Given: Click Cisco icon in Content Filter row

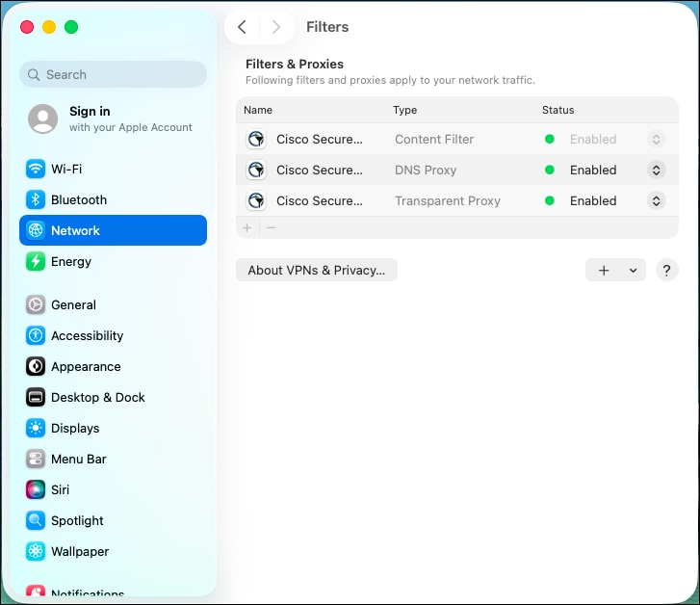Looking at the screenshot, I should pyautogui.click(x=256, y=139).
